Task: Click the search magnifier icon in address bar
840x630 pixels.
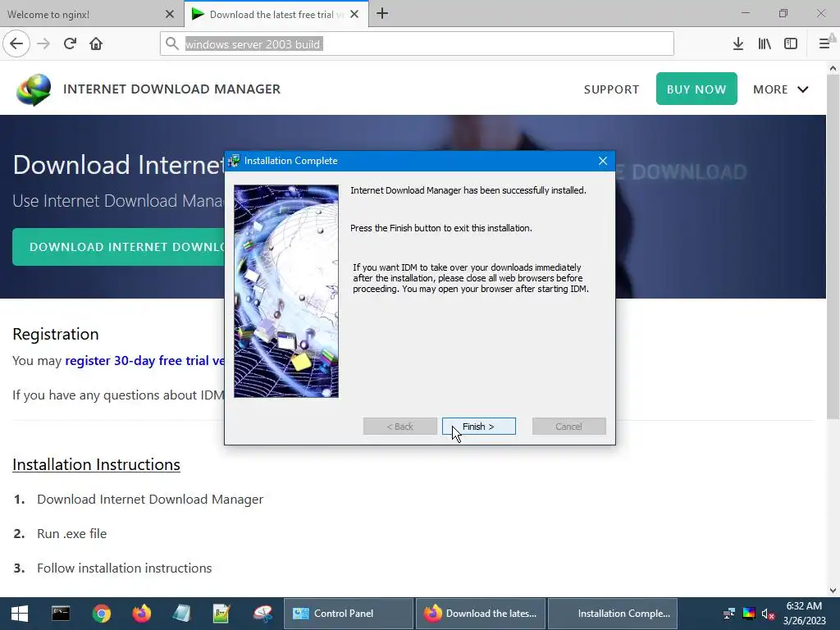Action: pyautogui.click(x=172, y=43)
